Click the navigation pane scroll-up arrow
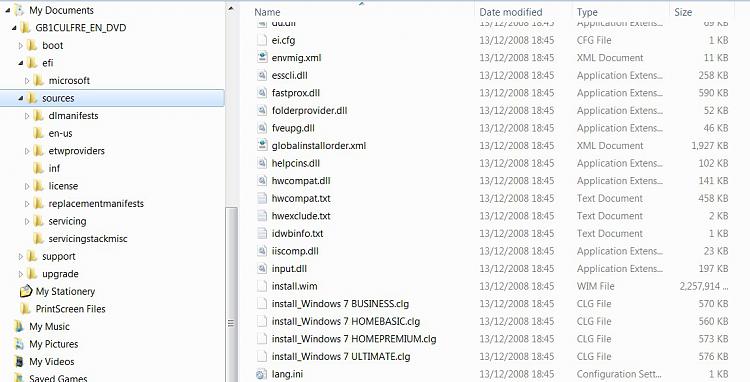The width and height of the screenshot is (750, 382). coord(231,8)
